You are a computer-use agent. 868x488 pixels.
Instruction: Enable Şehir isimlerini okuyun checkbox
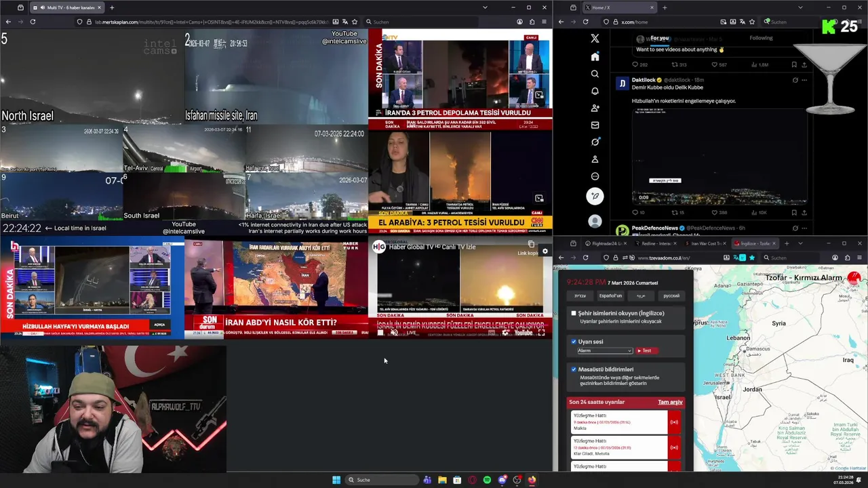point(574,313)
